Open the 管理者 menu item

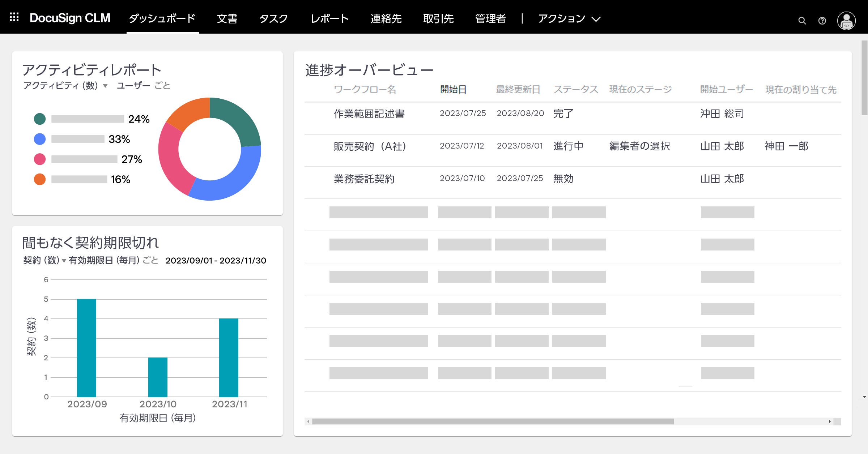pyautogui.click(x=491, y=19)
